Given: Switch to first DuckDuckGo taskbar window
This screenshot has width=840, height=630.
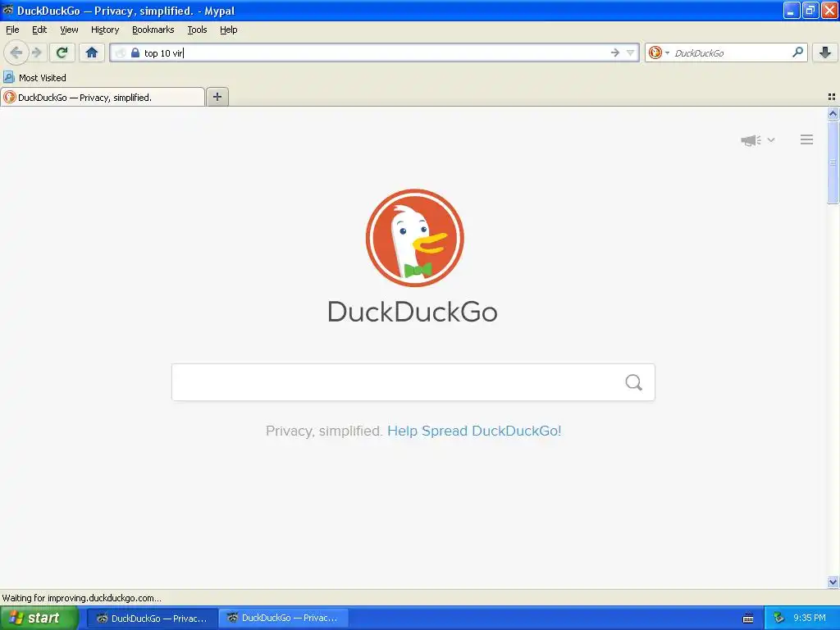Looking at the screenshot, I should click(152, 619).
